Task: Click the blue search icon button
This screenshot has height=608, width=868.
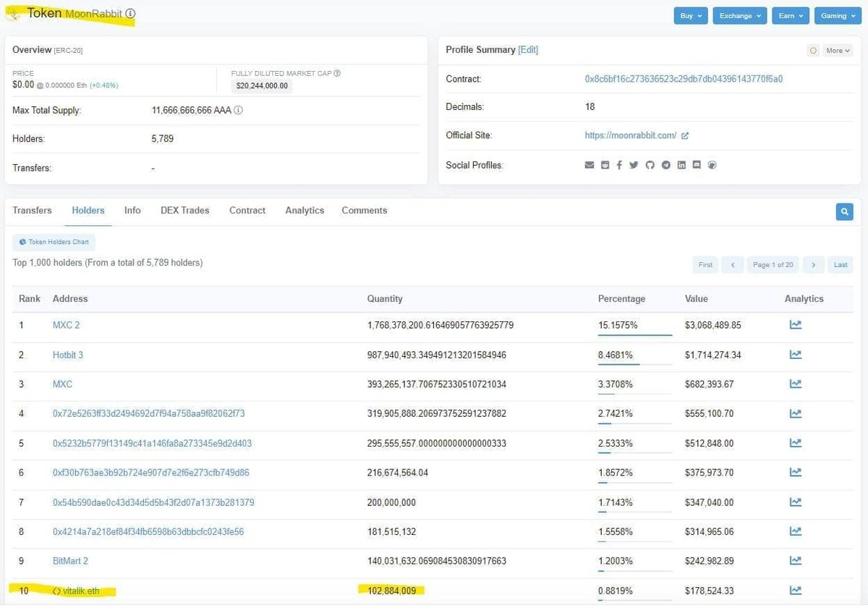Action: pyautogui.click(x=844, y=211)
